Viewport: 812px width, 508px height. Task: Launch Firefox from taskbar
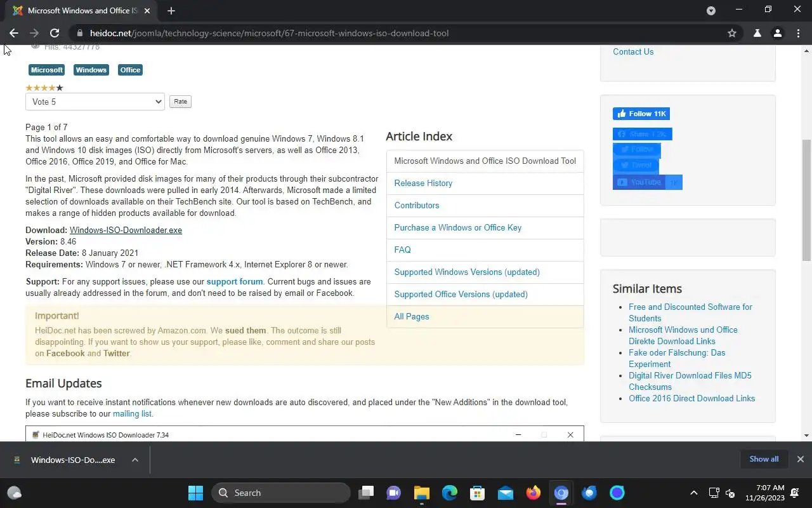click(534, 493)
